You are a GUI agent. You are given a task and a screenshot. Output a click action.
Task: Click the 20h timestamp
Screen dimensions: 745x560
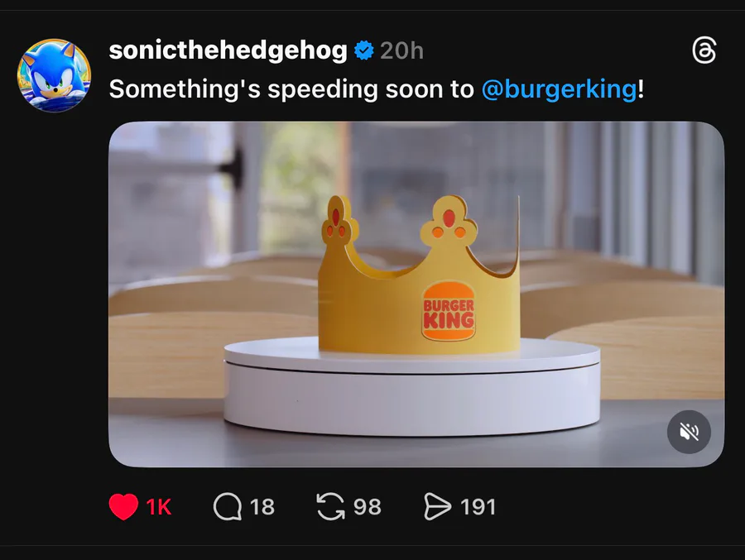(401, 51)
